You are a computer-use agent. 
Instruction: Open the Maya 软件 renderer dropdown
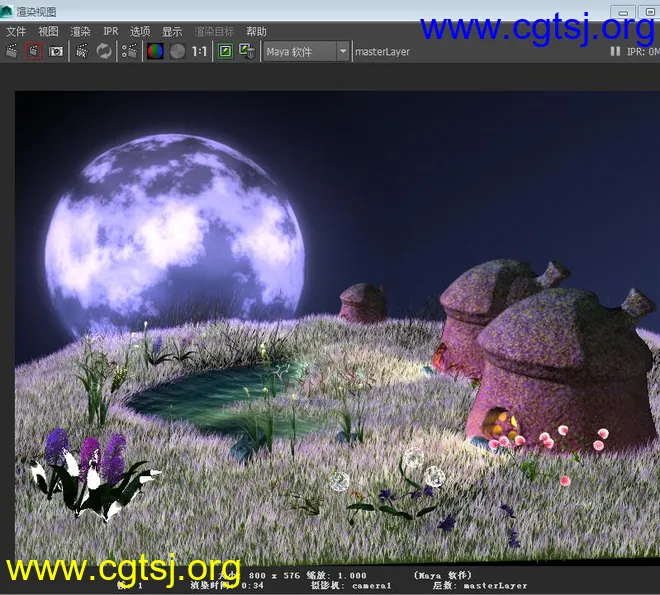click(x=306, y=51)
